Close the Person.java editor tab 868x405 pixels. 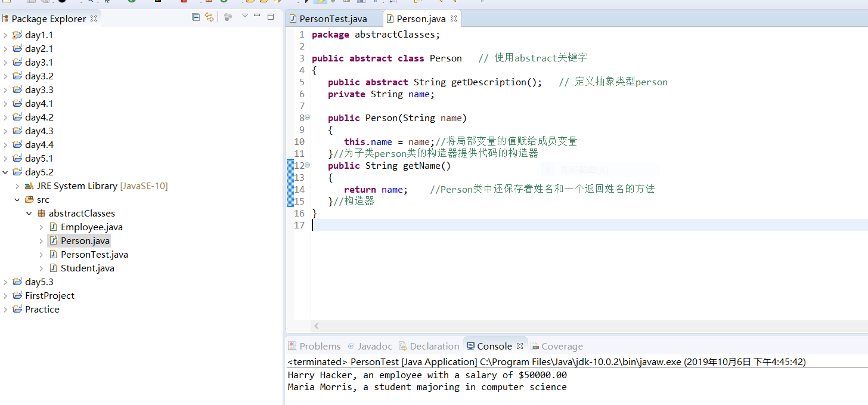tap(453, 18)
